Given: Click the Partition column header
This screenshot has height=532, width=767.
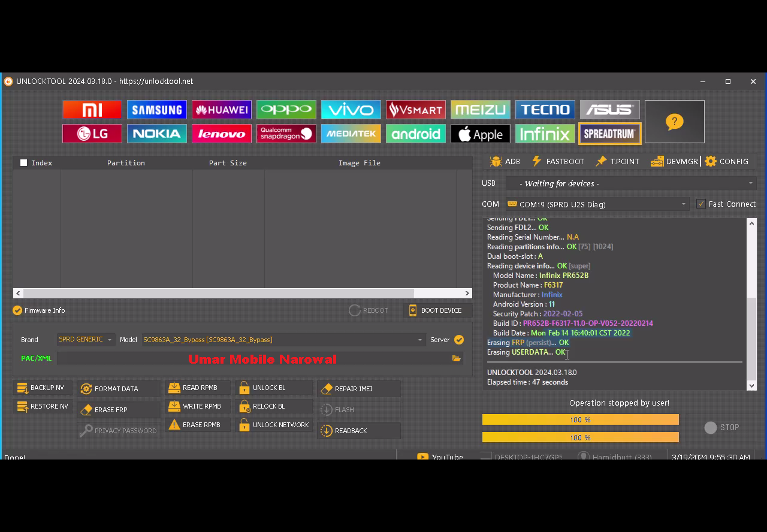Looking at the screenshot, I should point(126,163).
